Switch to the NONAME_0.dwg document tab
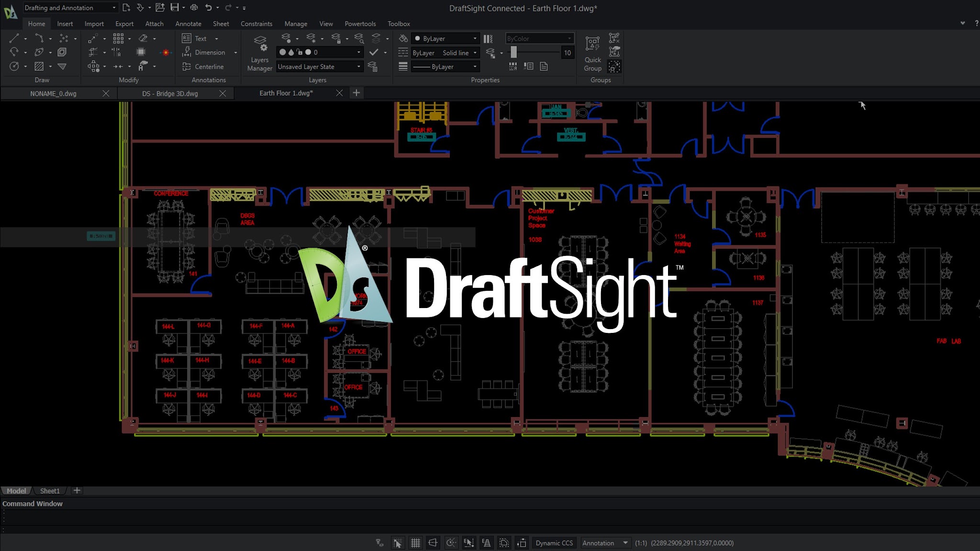 pos(53,93)
